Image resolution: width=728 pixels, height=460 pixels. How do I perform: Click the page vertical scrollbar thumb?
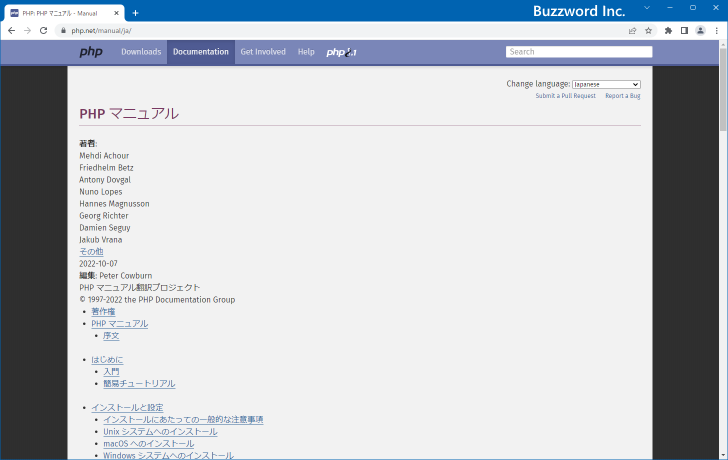[723, 89]
